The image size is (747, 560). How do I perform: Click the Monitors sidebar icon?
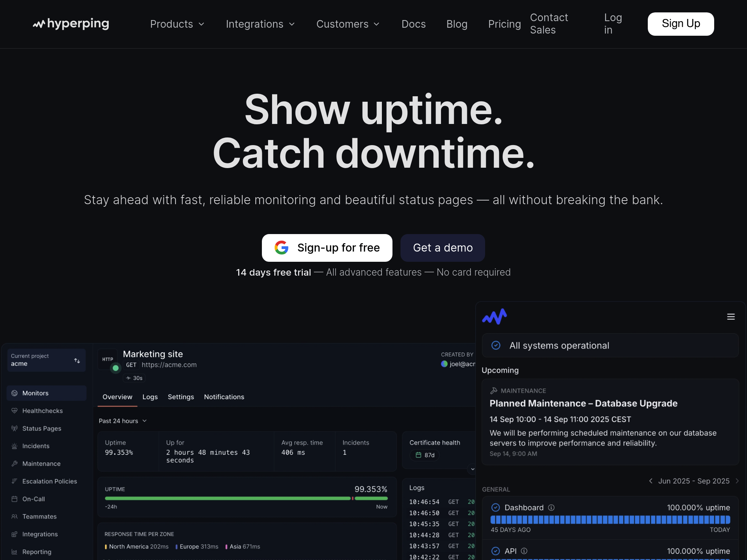coord(15,393)
